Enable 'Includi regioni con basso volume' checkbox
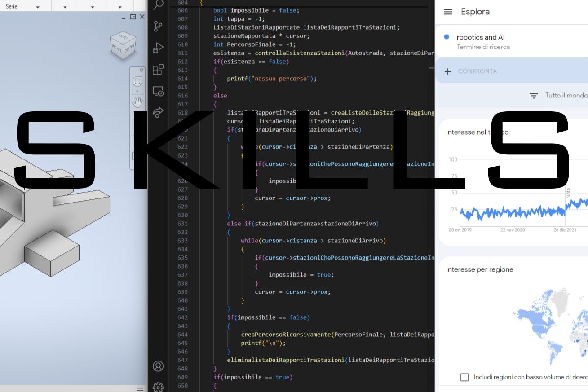The width and height of the screenshot is (588, 392). [x=464, y=377]
